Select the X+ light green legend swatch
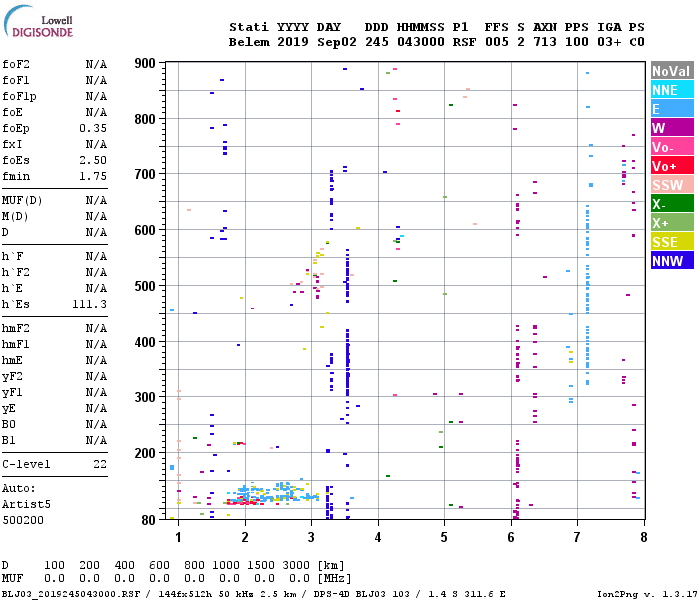 pos(672,223)
